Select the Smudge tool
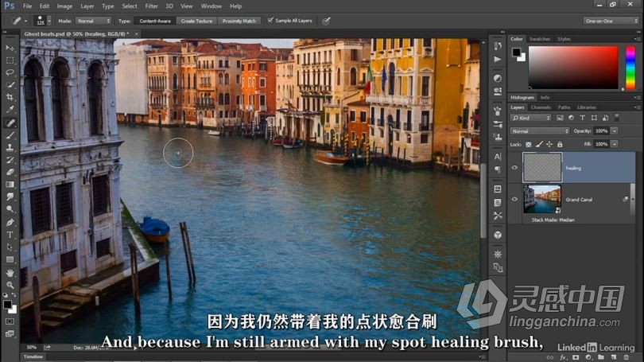 10,197
